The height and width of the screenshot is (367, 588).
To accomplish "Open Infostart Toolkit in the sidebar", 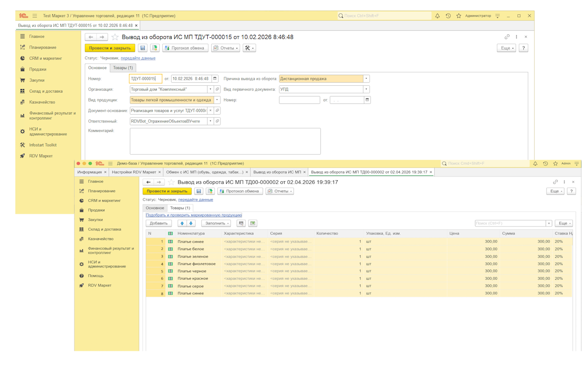I will [x=43, y=145].
